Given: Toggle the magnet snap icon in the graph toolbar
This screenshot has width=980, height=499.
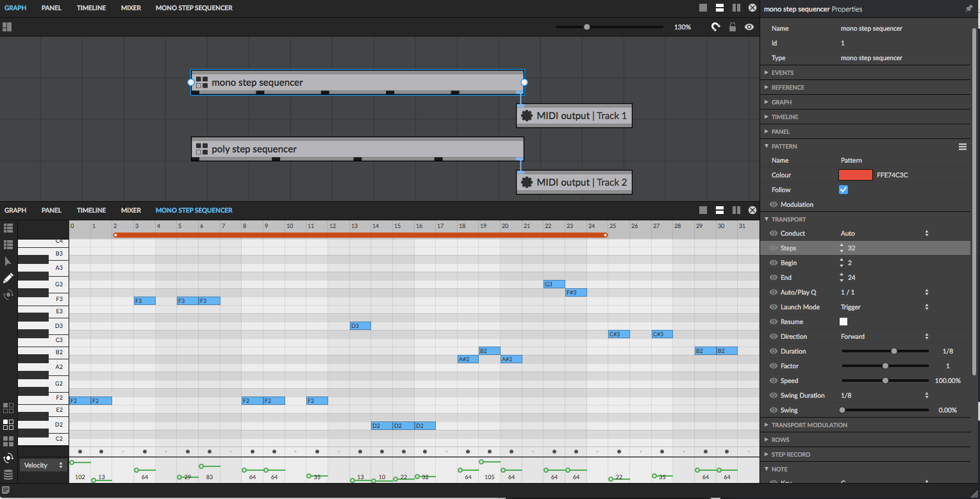Looking at the screenshot, I should [716, 27].
